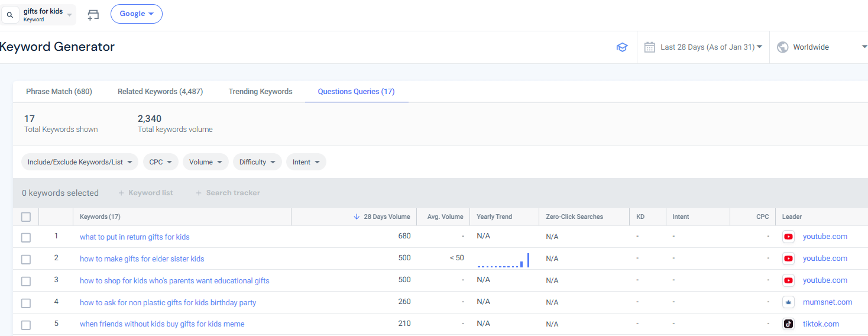Open the Intent filter dropdown

(x=306, y=162)
